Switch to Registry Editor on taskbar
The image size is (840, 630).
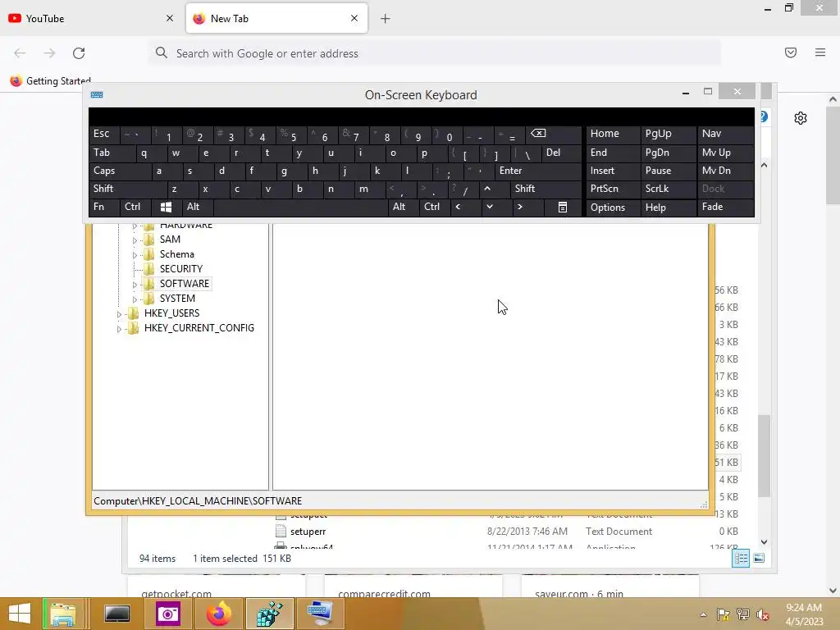coord(269,614)
